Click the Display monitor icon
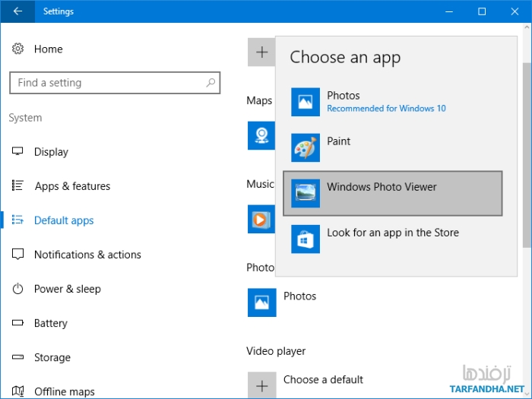This screenshot has width=532, height=399. [17, 151]
